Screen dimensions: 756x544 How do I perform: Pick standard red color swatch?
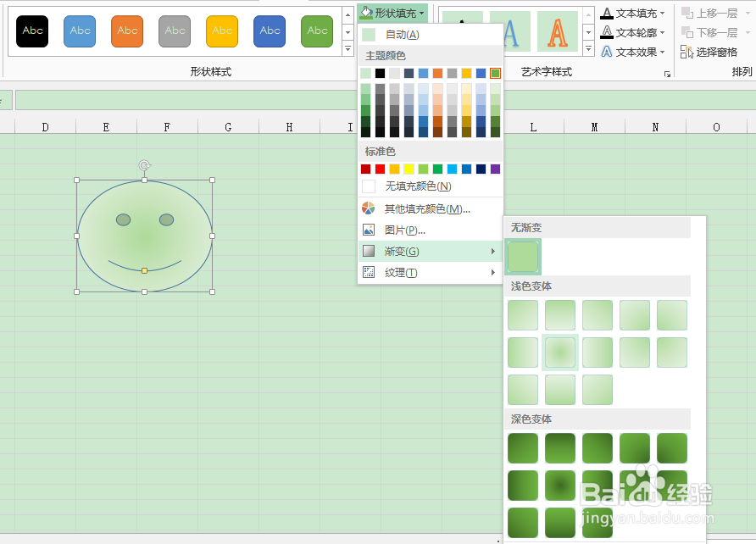(x=380, y=169)
